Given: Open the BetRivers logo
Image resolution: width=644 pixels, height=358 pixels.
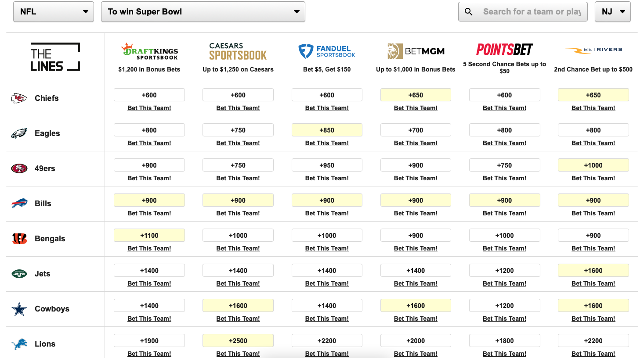Looking at the screenshot, I should [x=593, y=50].
